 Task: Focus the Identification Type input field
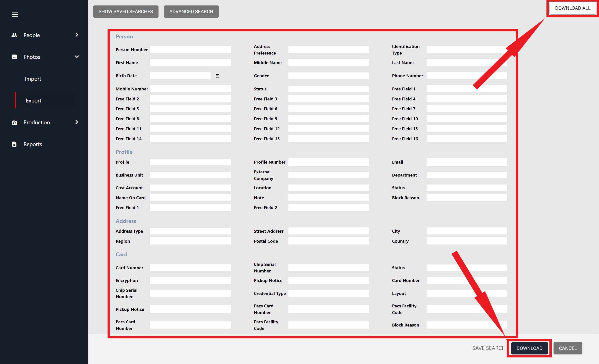coord(466,50)
